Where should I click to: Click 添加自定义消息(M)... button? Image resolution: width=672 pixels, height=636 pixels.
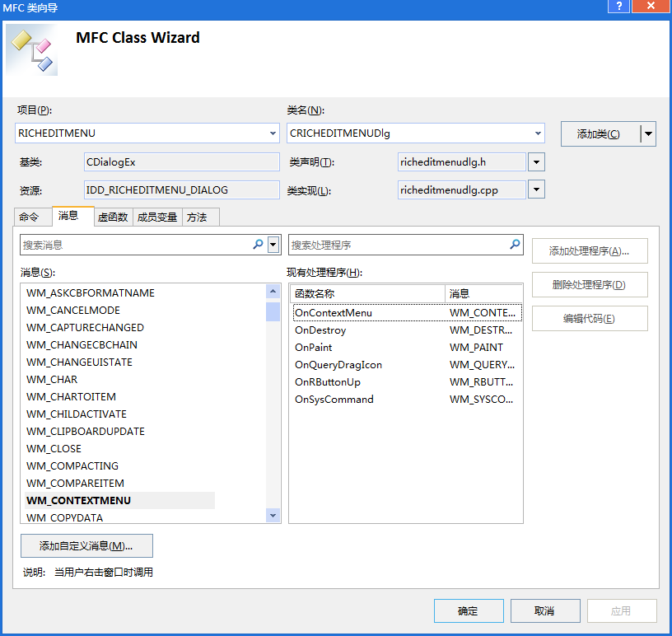click(x=86, y=545)
